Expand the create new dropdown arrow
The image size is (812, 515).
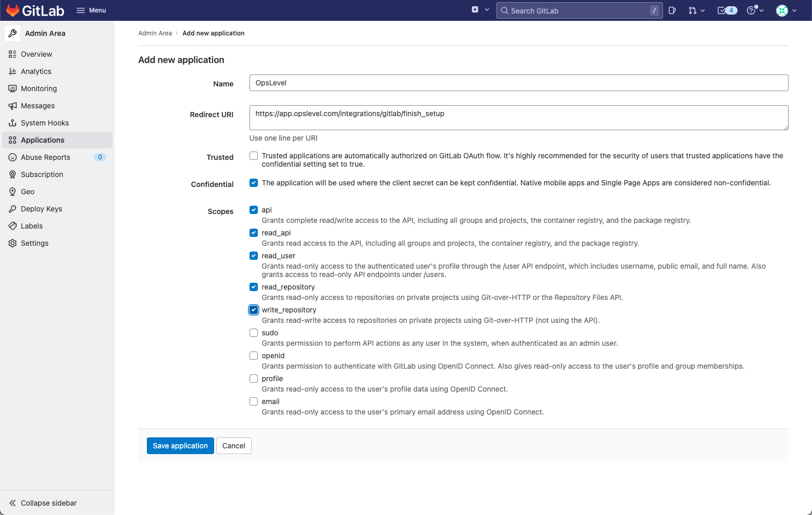point(487,10)
